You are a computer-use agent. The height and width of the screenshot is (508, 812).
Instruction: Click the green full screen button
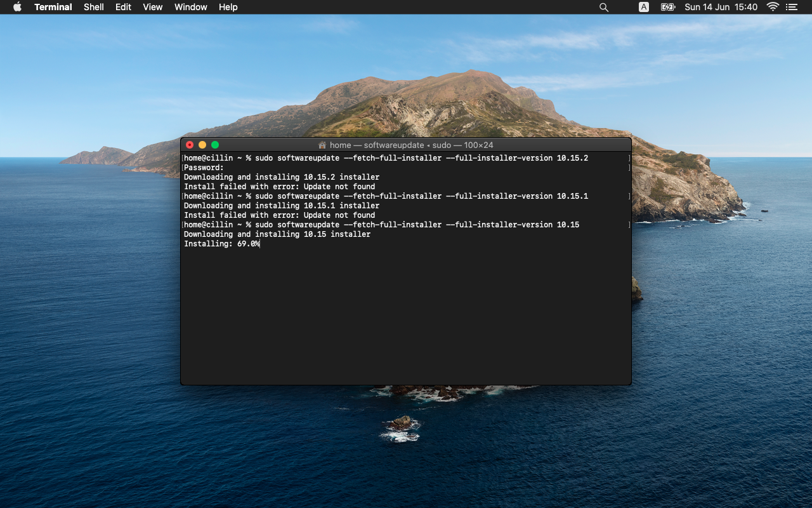coord(215,145)
